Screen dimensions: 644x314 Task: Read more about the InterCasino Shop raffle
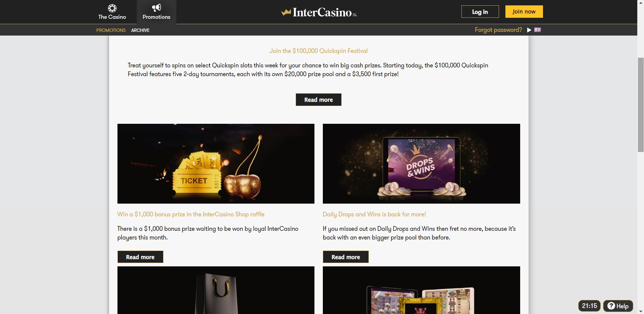140,257
